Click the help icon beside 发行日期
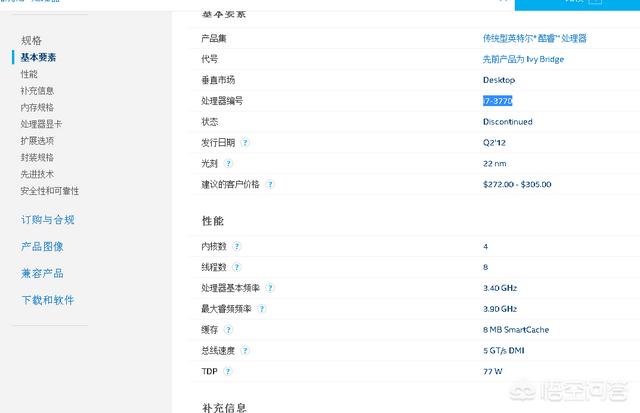Viewport: 640px width, 413px height. coord(245,142)
